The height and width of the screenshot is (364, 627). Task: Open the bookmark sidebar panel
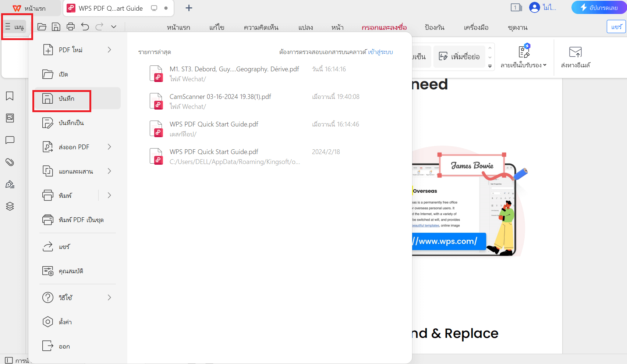pyautogui.click(x=10, y=96)
